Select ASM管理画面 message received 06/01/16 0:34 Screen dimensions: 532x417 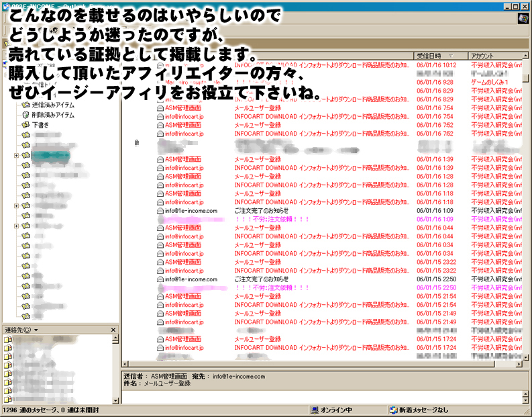point(339,245)
